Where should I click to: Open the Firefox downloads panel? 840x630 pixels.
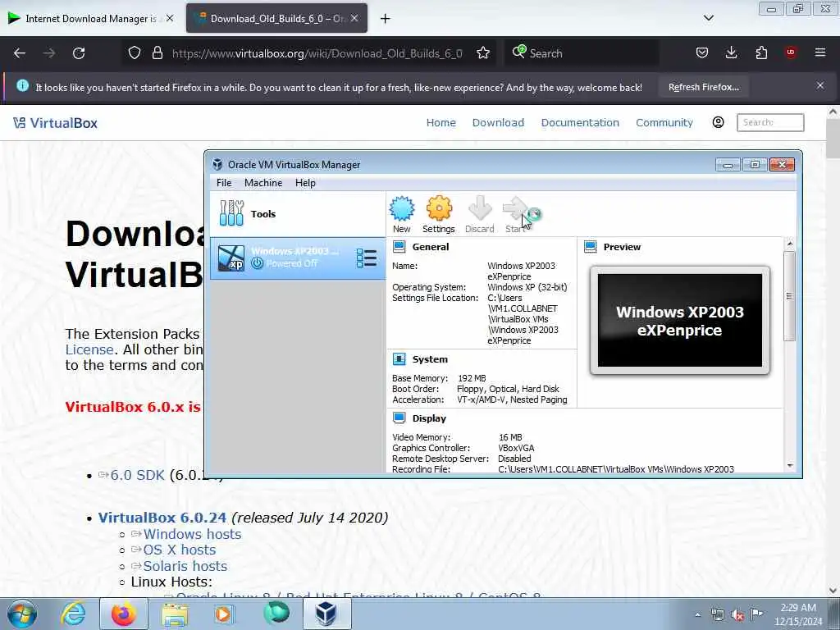731,52
